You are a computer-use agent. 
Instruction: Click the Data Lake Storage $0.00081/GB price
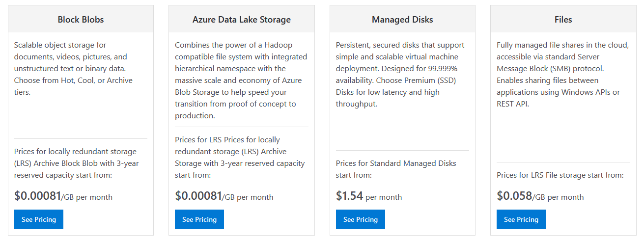tap(224, 196)
